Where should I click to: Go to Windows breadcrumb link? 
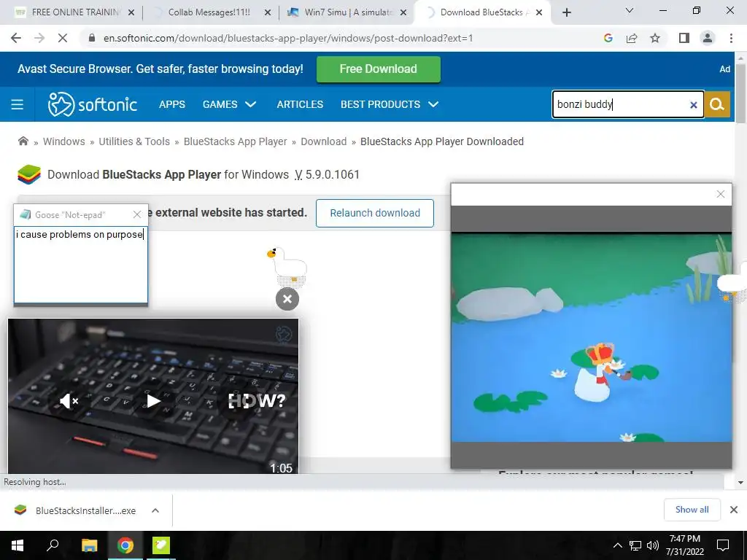(64, 141)
